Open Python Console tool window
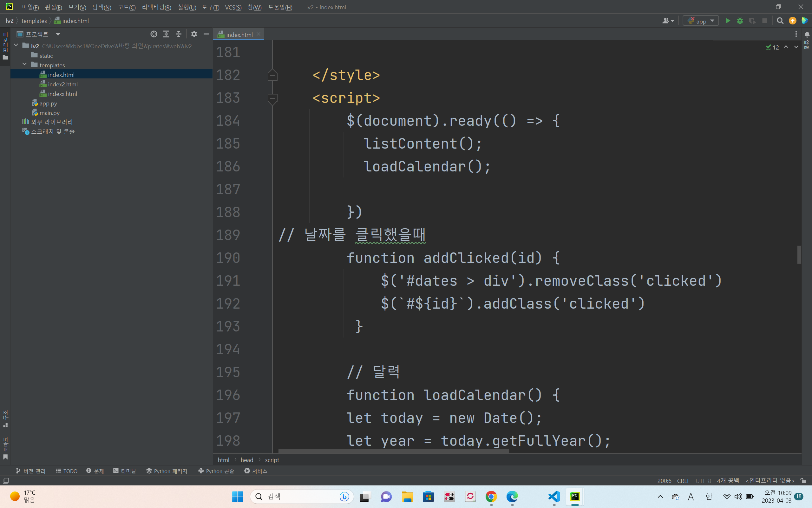This screenshot has height=508, width=812. 216,471
